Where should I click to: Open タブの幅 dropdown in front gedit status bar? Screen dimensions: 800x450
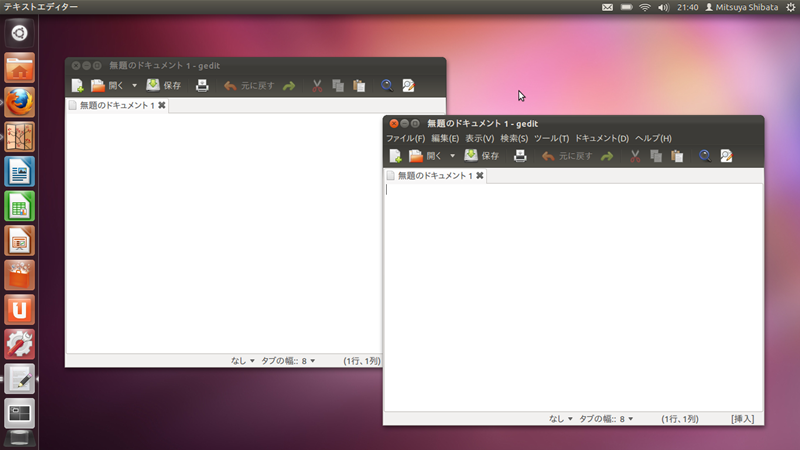pyautogui.click(x=606, y=419)
